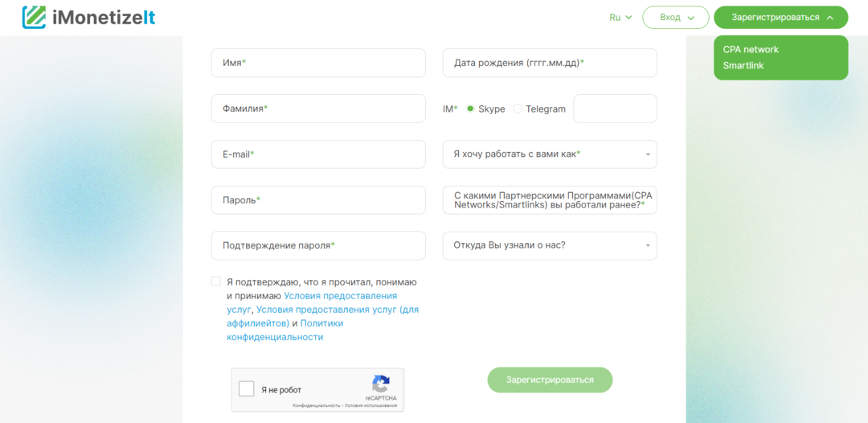The image size is (868, 423).
Task: Click into the E-mail field
Action: point(318,154)
